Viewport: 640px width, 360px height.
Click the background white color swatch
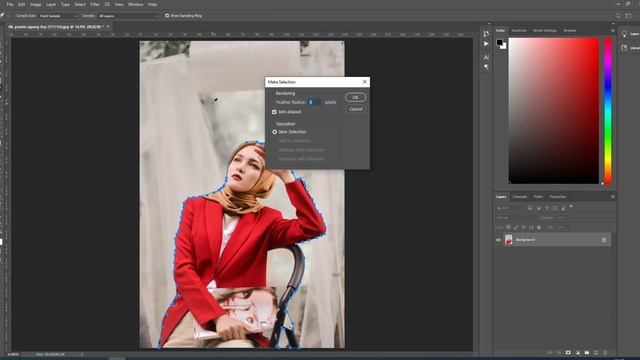[x=504, y=47]
